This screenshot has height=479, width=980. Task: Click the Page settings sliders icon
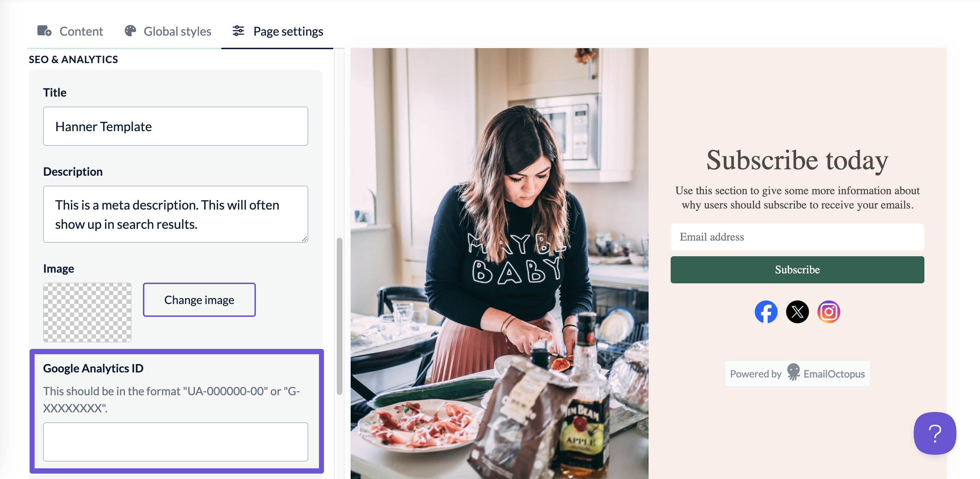click(238, 31)
